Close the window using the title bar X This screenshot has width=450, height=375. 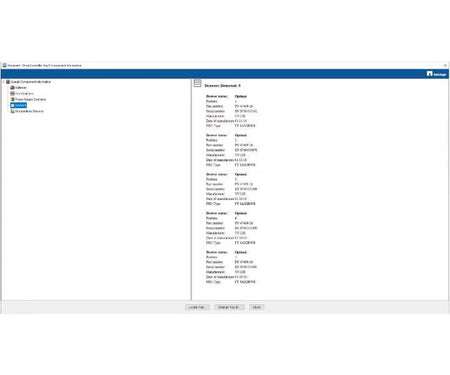445,65
